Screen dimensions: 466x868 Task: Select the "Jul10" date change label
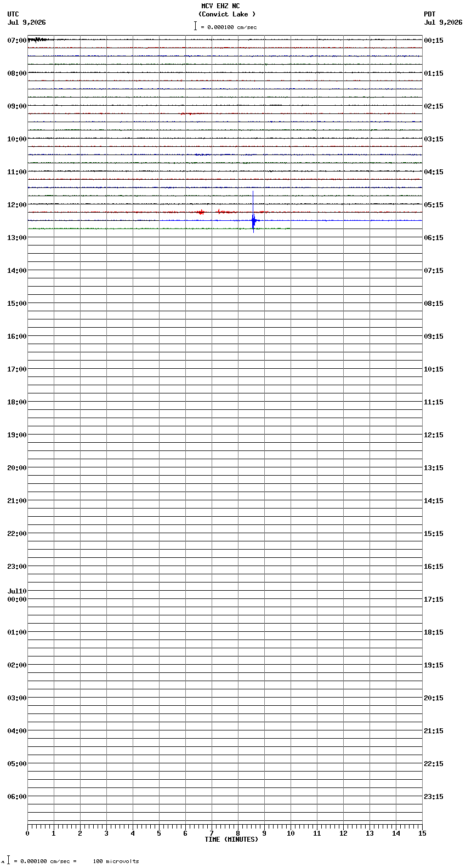tap(17, 591)
